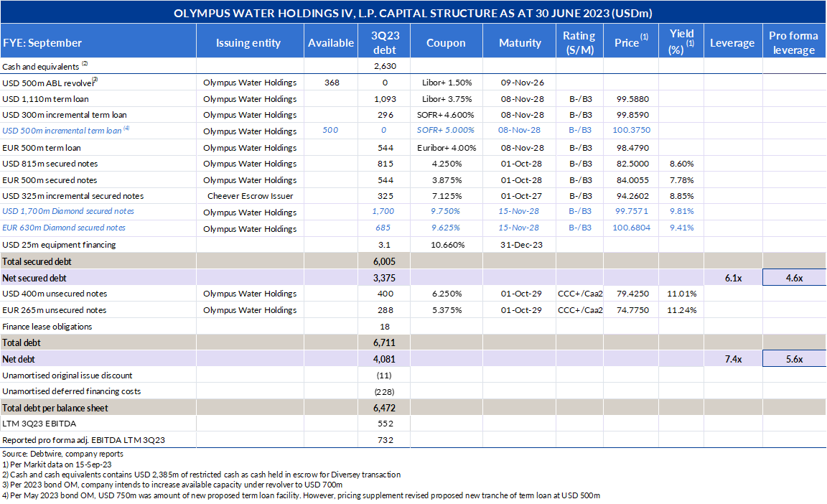Click net secured leverage '6.1x'
Viewport: 827px width, 504px height.
tap(733, 278)
